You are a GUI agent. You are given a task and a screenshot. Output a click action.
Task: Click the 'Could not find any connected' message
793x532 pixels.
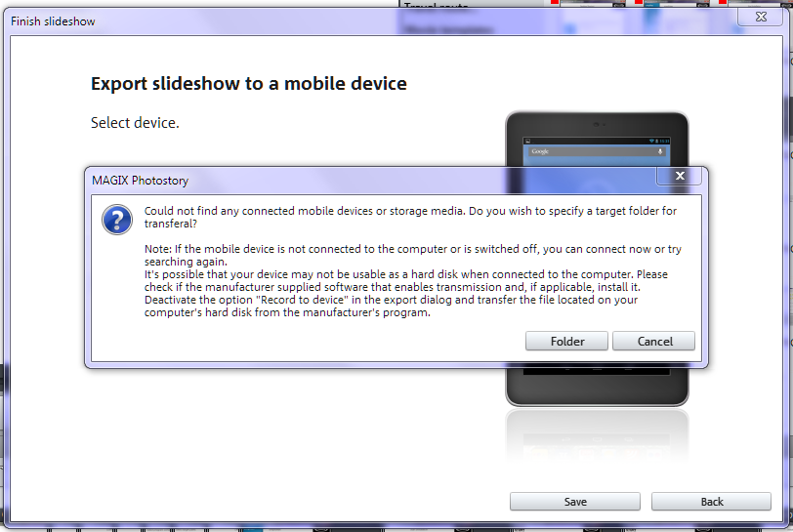[x=410, y=217]
